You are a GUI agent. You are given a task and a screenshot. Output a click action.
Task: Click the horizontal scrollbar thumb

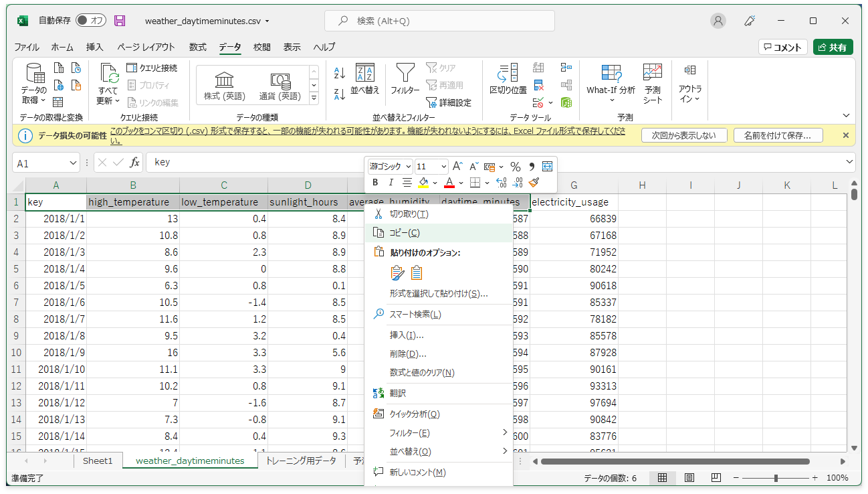[675, 461]
